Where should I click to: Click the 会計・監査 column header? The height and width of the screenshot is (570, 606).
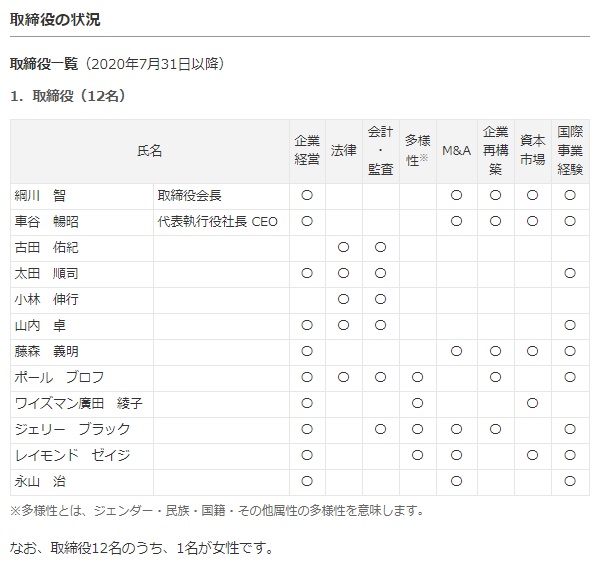click(380, 151)
